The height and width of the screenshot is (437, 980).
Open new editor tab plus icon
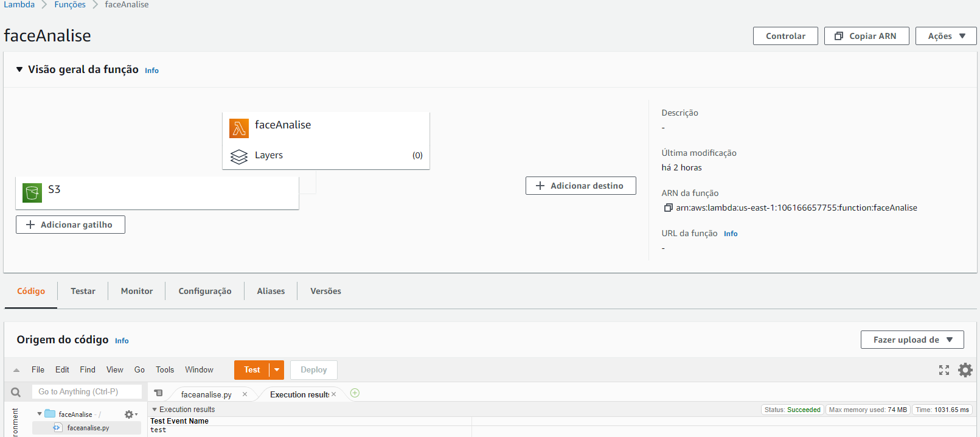tap(355, 393)
